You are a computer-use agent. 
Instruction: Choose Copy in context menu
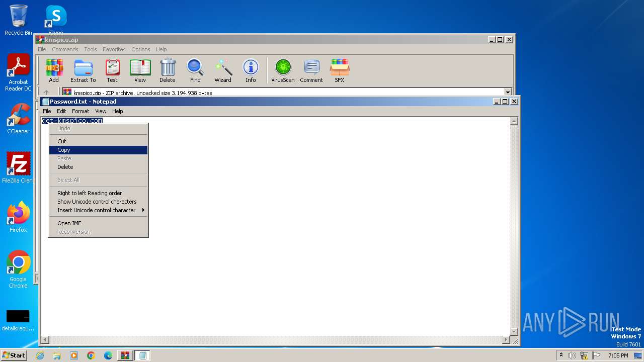point(98,150)
